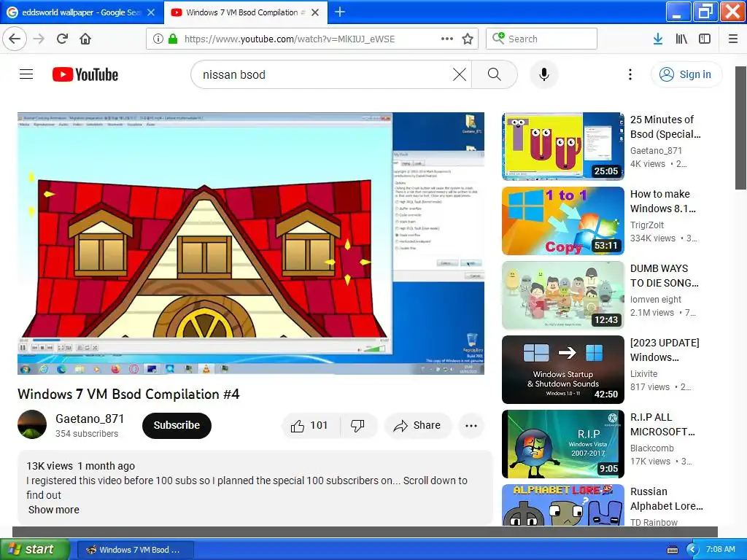Open the YouTube guide hamburger menu
The image size is (747, 560).
[x=26, y=74]
